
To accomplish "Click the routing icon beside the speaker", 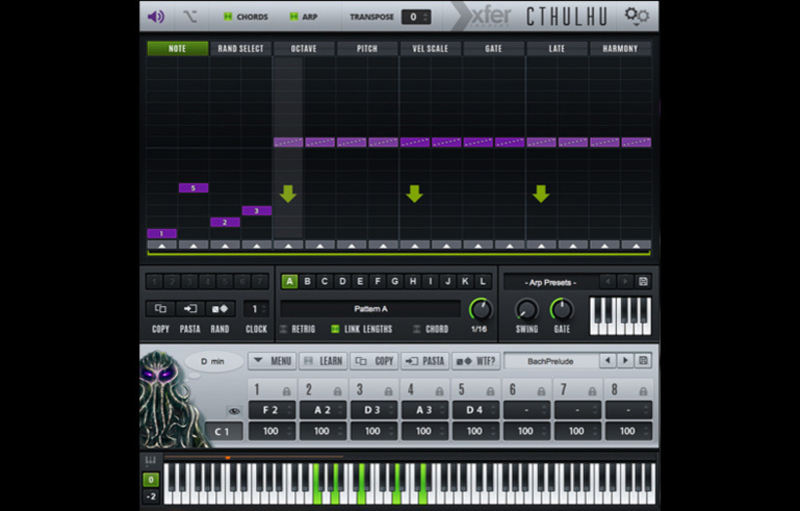I will click(x=190, y=16).
